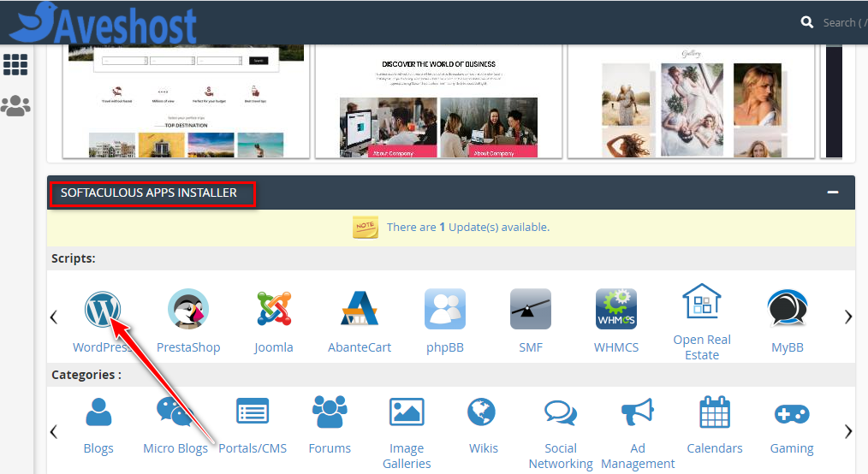This screenshot has width=868, height=474.
Task: Click the SMF text link
Action: 531,347
